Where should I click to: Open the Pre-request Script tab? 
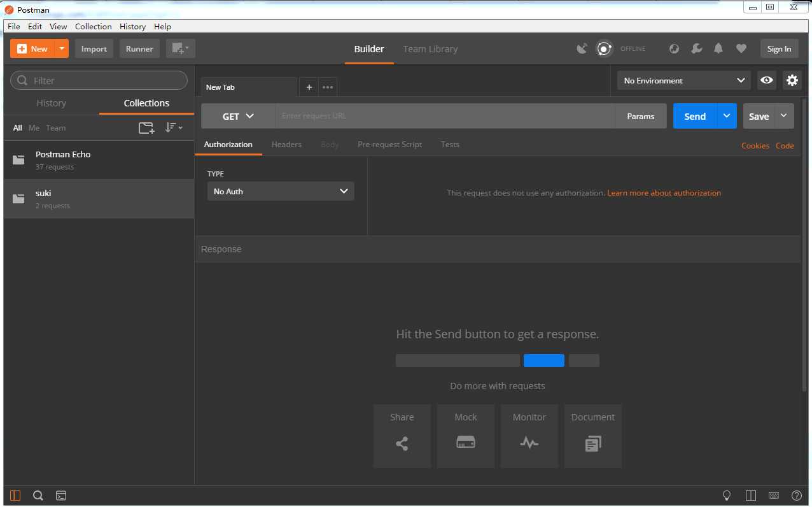(x=389, y=145)
